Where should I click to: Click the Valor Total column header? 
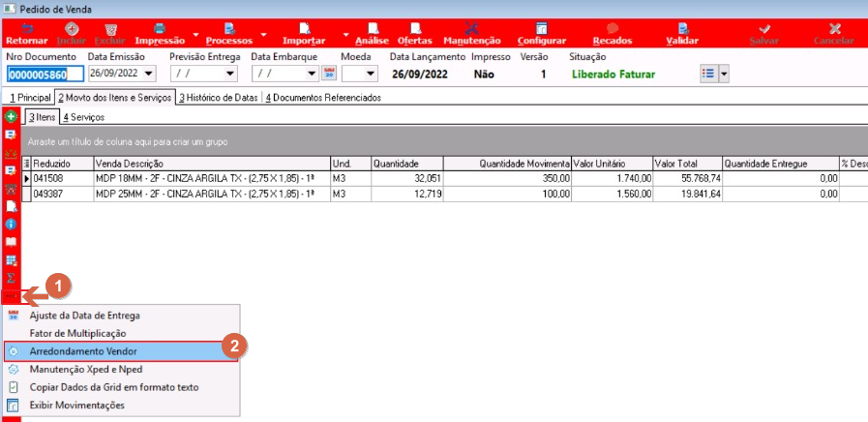688,164
